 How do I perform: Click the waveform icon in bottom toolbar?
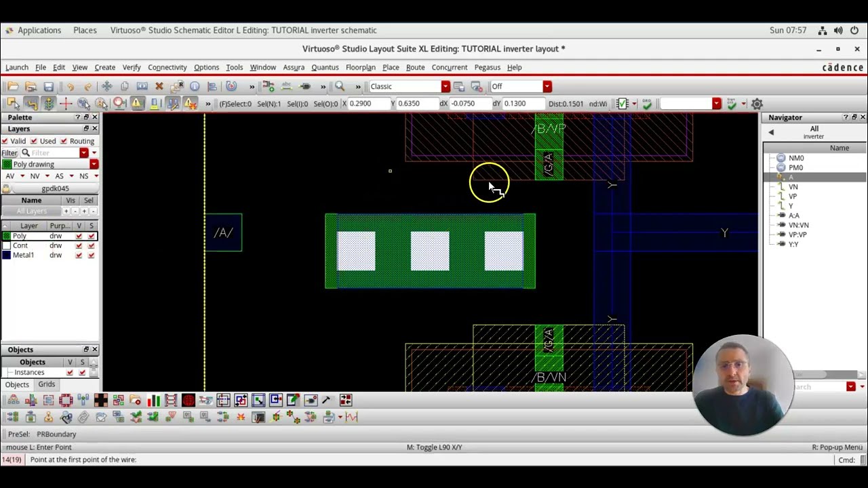(351, 418)
